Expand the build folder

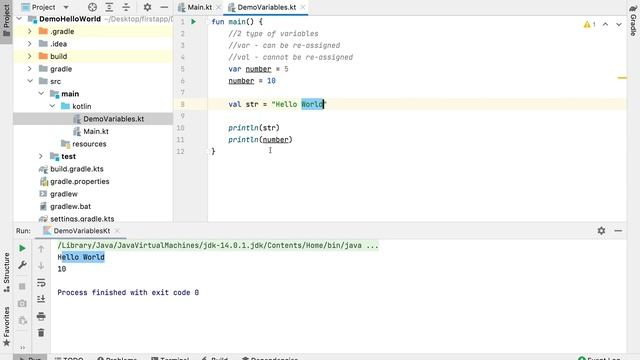(29, 56)
